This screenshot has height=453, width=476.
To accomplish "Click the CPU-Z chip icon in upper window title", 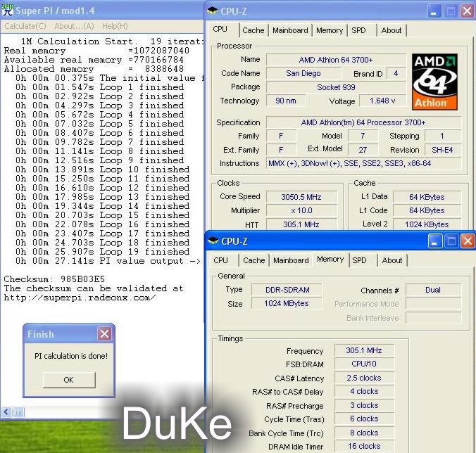I will click(213, 11).
